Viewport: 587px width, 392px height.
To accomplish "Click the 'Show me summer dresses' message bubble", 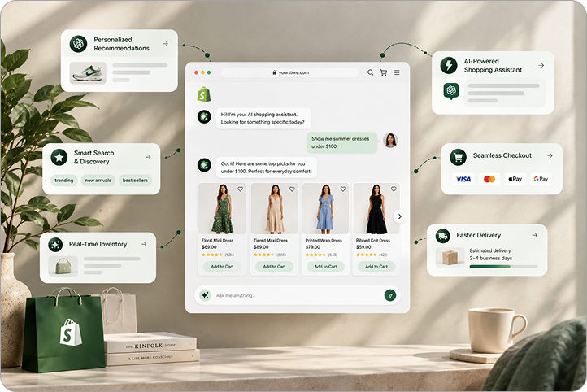I will click(x=341, y=142).
